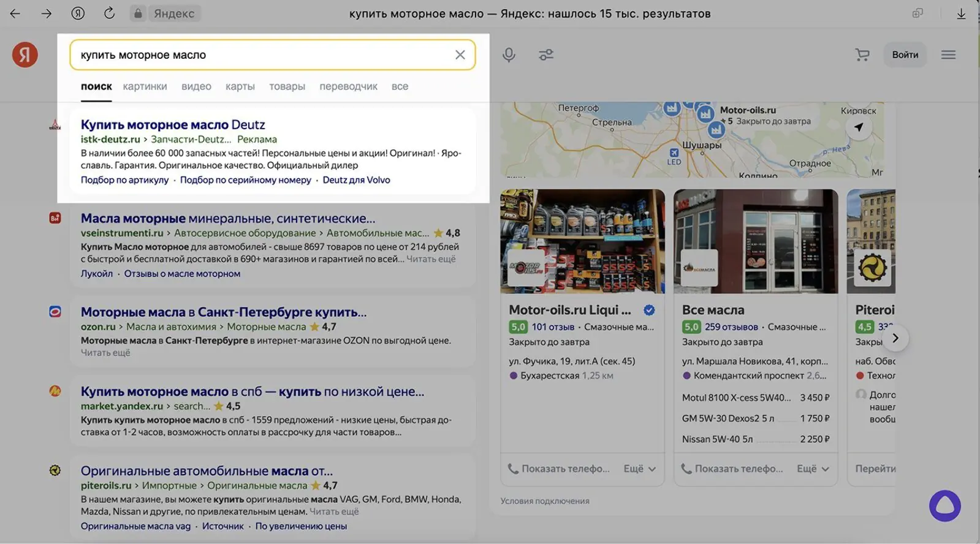This screenshot has height=544, width=980.
Task: Open the Yandex circle icon in toolbar
Action: (x=78, y=13)
